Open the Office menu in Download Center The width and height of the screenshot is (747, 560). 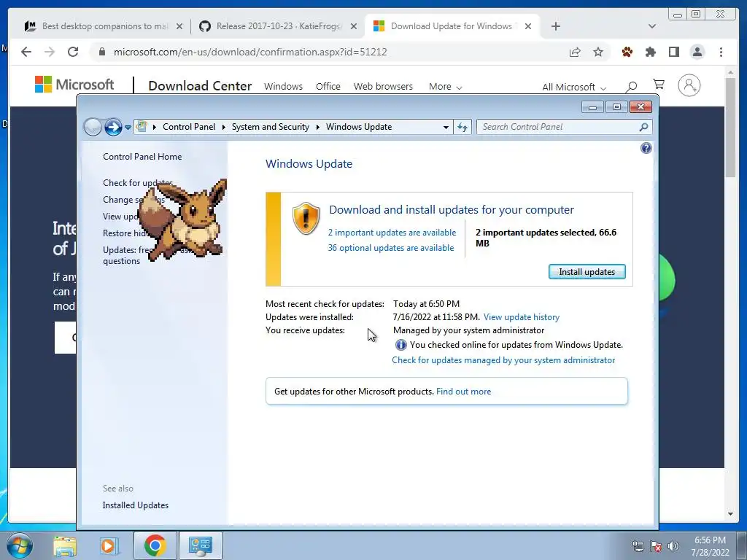click(328, 87)
